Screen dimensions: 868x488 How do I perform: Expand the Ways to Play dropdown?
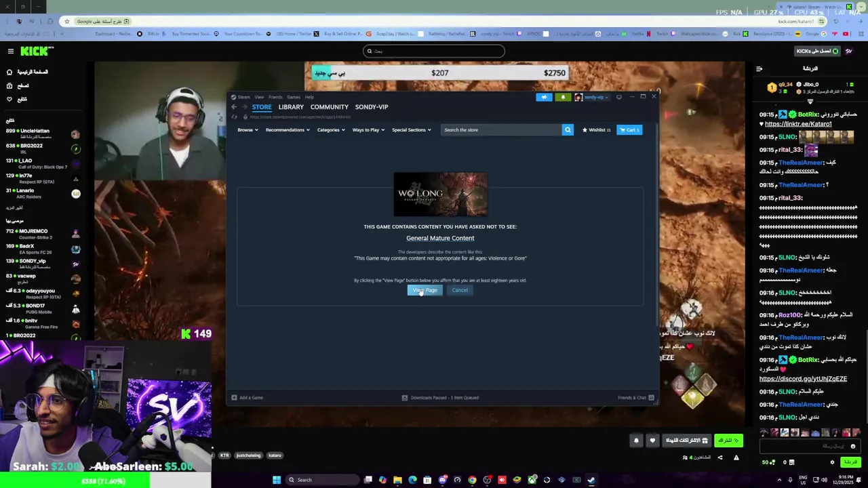(x=368, y=130)
